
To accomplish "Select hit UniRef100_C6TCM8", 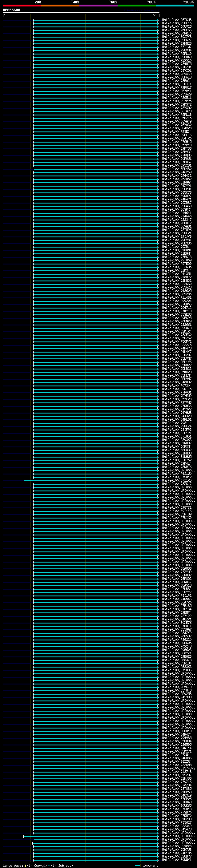I will [x=176, y=20].
